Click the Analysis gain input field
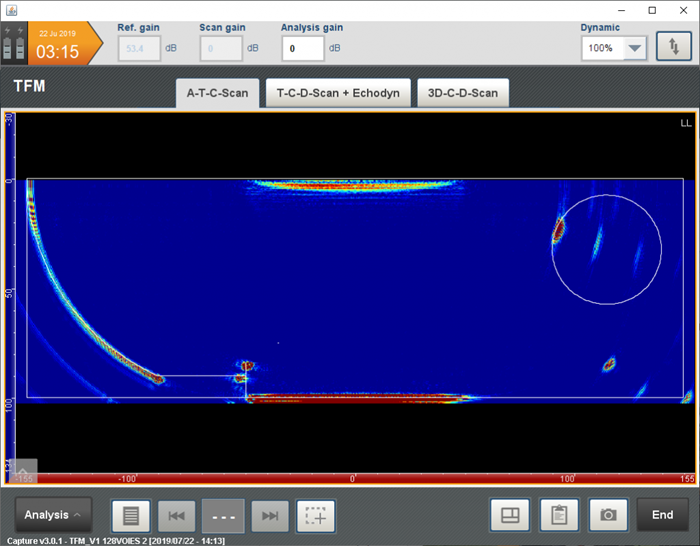 (x=303, y=48)
